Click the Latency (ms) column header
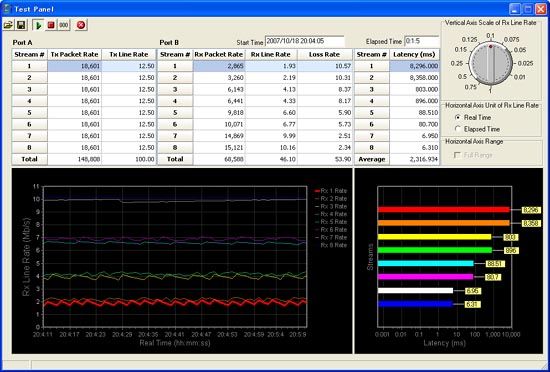Viewport: 550px width, 372px height. (x=415, y=54)
